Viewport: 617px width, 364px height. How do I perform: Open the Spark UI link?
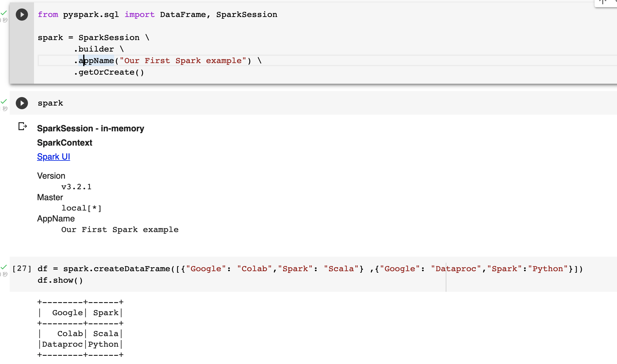(x=53, y=157)
